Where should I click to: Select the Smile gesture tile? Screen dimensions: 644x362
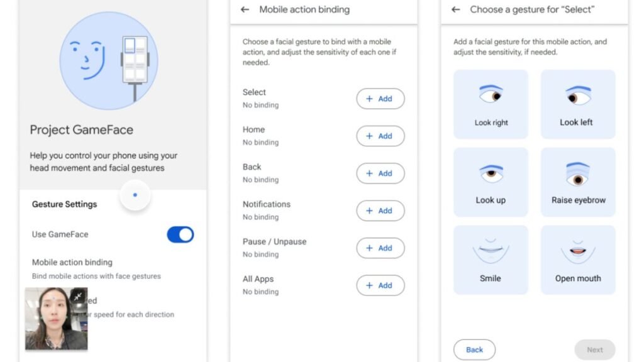491,260
